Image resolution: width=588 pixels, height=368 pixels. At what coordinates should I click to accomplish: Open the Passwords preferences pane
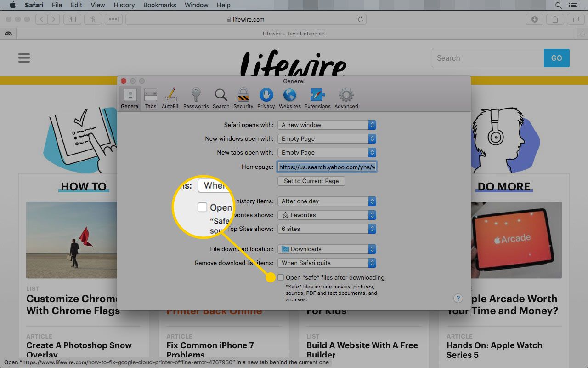click(196, 98)
